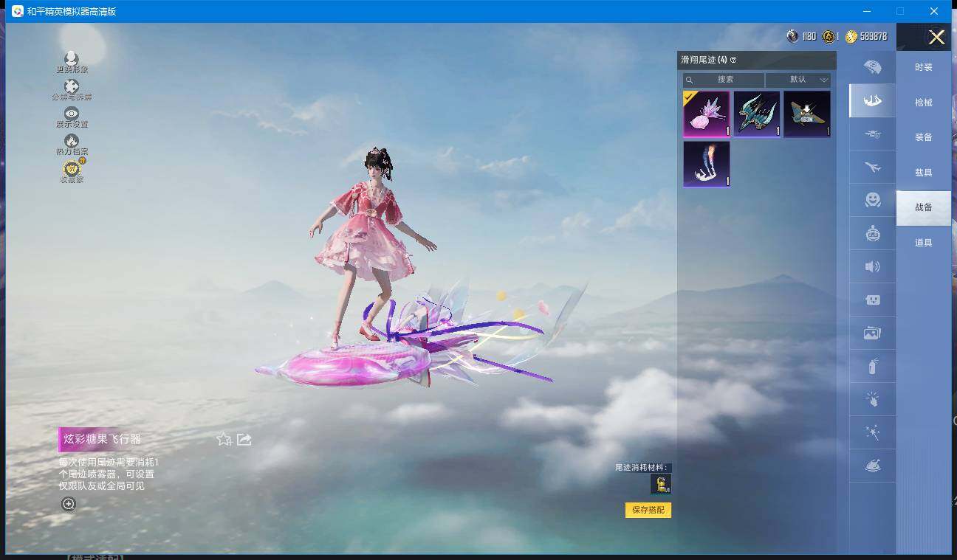This screenshot has height=560, width=957.
Task: Minimize the 和平精英模拟器高清版 window
Action: 866,11
